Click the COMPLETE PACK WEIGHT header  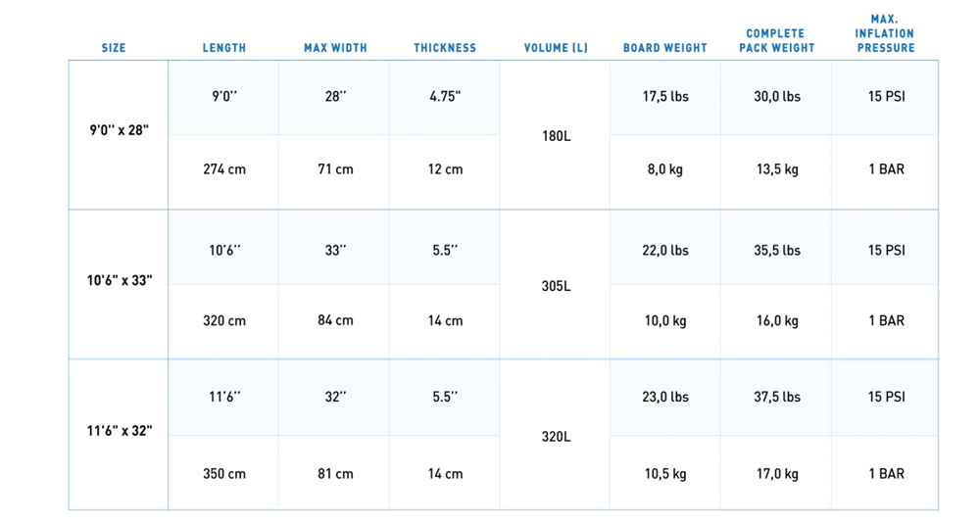[777, 40]
